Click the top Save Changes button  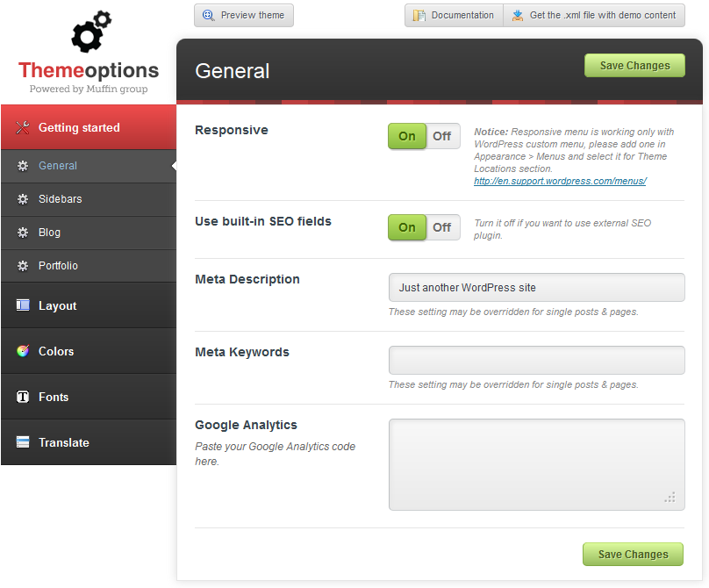click(x=634, y=66)
